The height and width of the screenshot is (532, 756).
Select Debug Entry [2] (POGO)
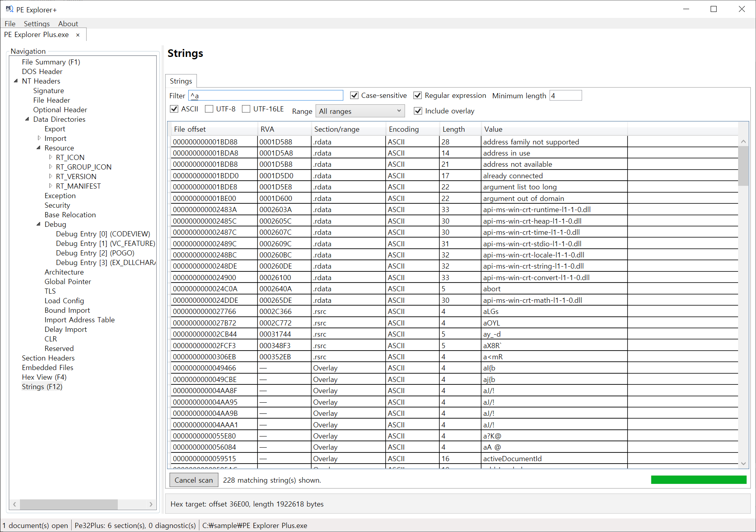[95, 253]
